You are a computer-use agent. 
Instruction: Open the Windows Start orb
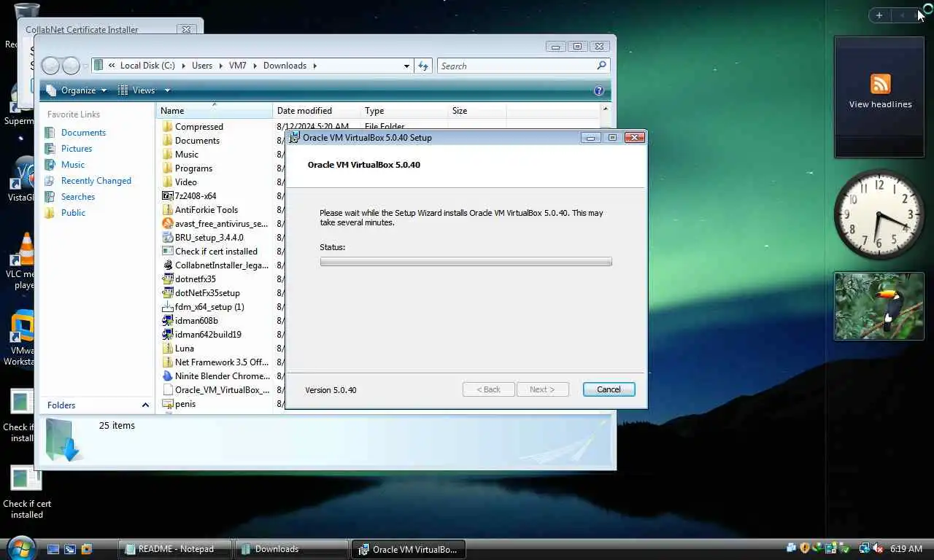click(x=20, y=548)
